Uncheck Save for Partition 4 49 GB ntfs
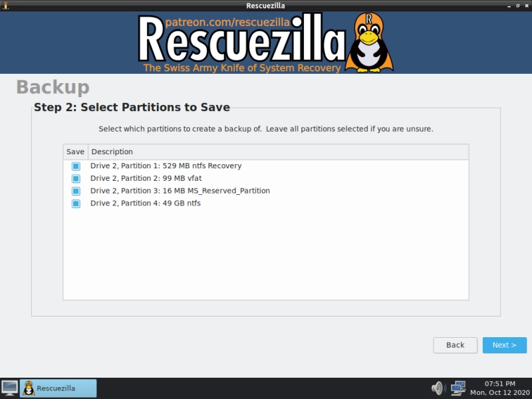532x399 pixels. 76,203
